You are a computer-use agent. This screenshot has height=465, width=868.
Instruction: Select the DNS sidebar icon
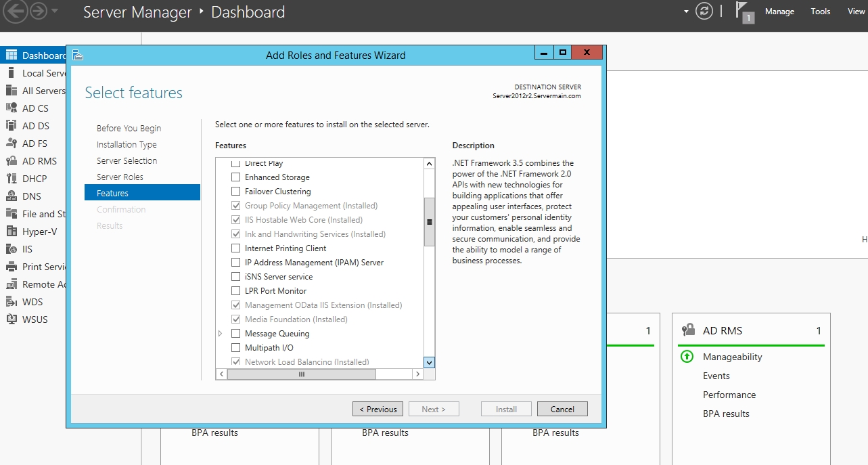point(11,196)
